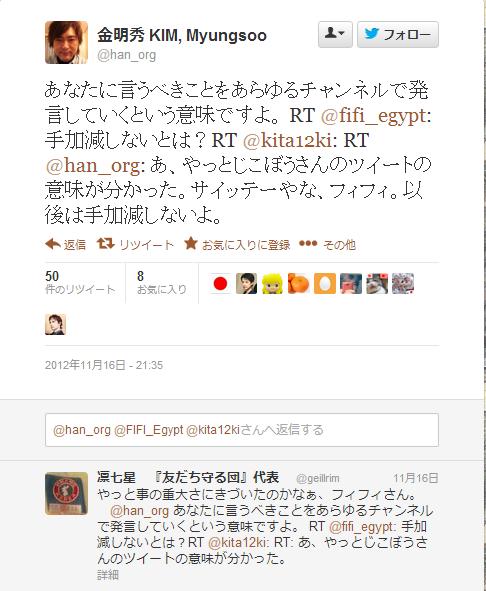Click the Japan flag retweeter avatar
Viewport: 486px width, 591px height.
(x=220, y=283)
